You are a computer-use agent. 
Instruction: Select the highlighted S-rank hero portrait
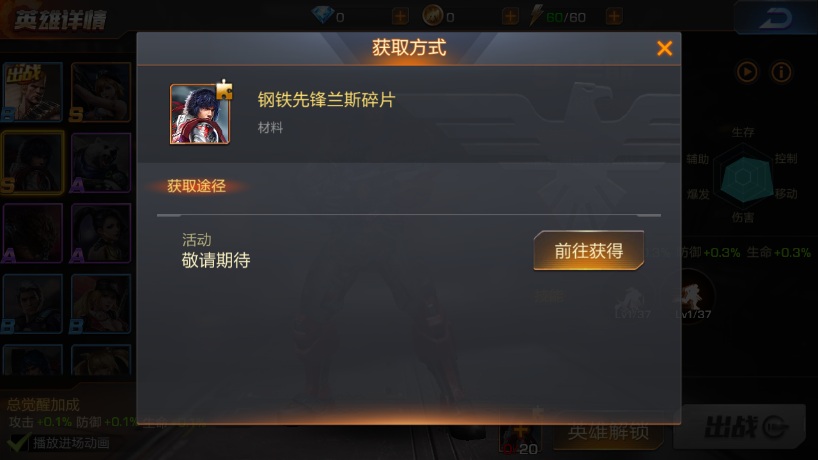coord(32,163)
